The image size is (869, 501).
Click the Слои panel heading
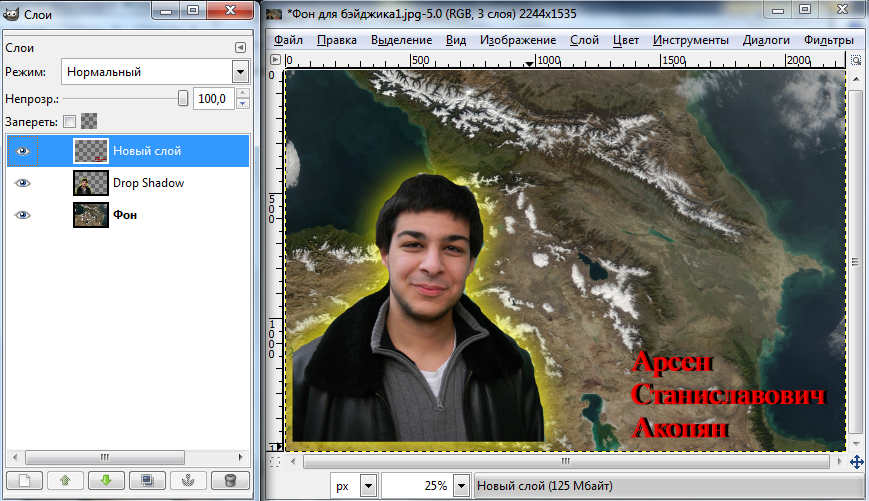[20, 48]
